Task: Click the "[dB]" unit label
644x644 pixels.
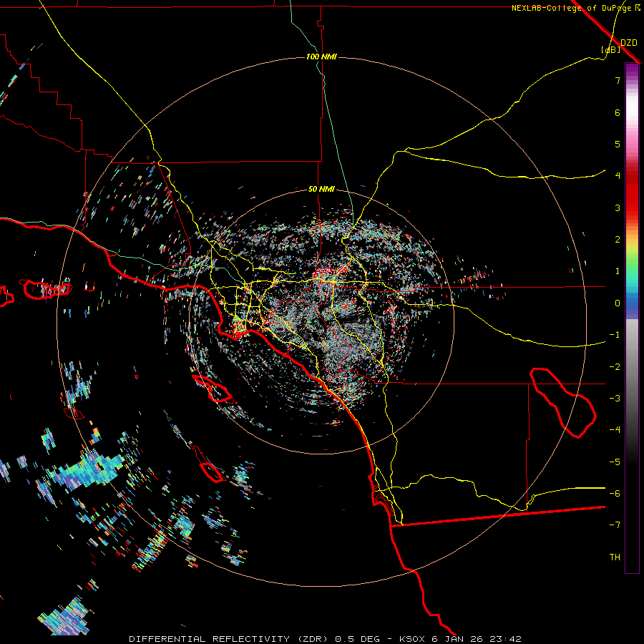Action: click(x=611, y=49)
